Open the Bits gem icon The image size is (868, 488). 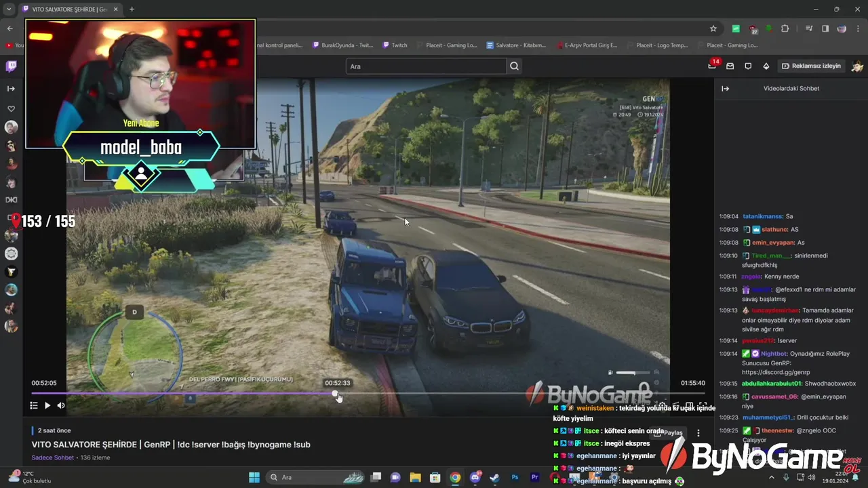766,66
